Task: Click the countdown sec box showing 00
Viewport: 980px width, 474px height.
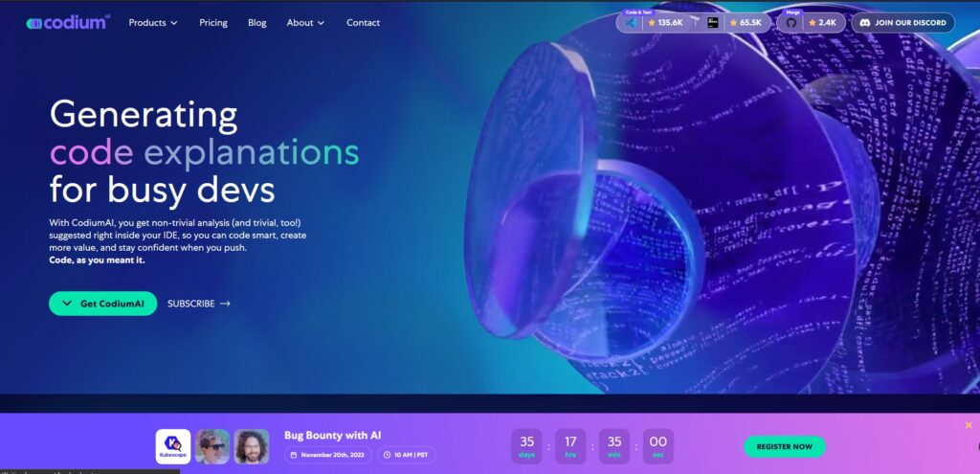Action: pyautogui.click(x=658, y=446)
